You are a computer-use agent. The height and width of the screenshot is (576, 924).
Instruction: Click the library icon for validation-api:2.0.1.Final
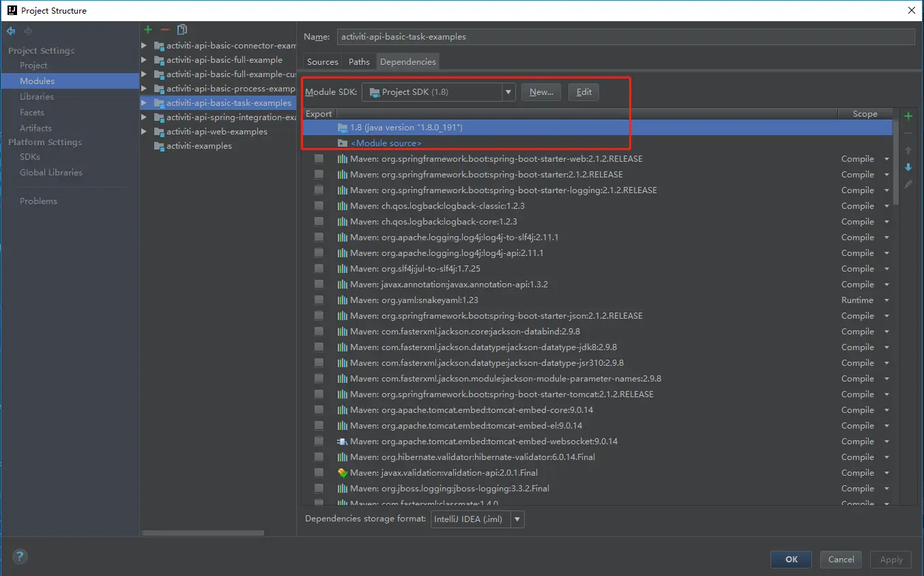tap(343, 473)
